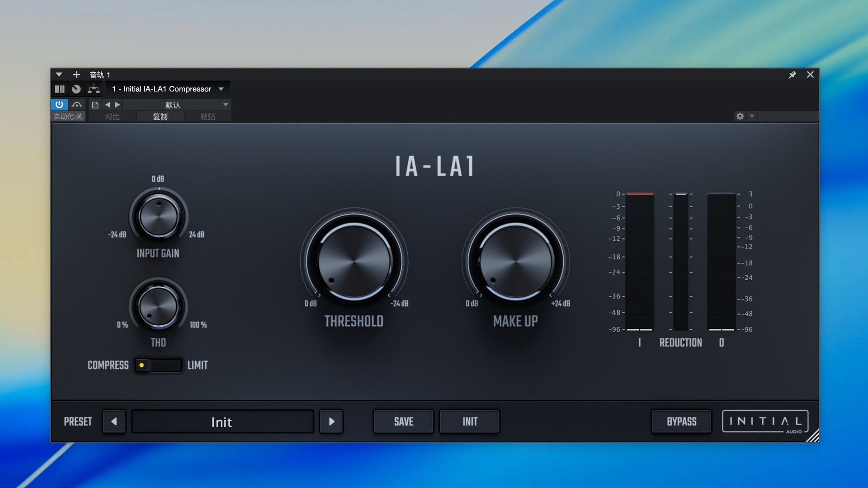Expand the Initial IA-LA1 Compressor plugin selector
The height and width of the screenshot is (488, 868).
pyautogui.click(x=168, y=89)
